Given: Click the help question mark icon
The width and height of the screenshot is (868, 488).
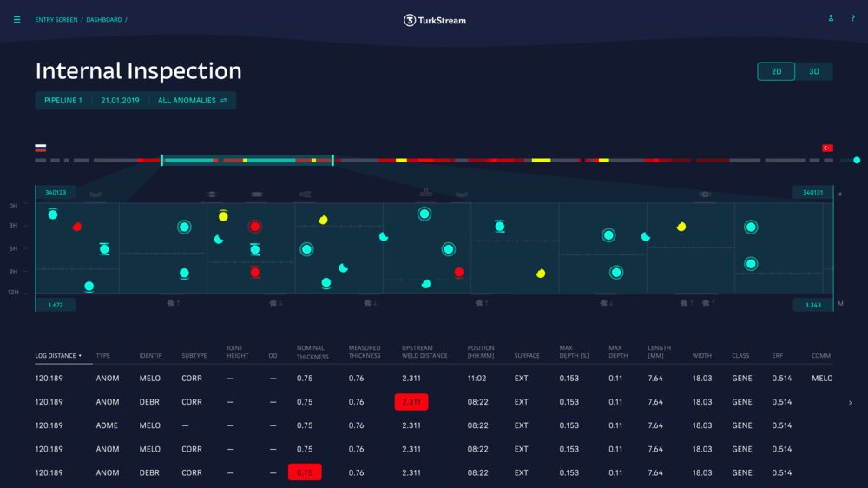Looking at the screenshot, I should click(x=852, y=18).
